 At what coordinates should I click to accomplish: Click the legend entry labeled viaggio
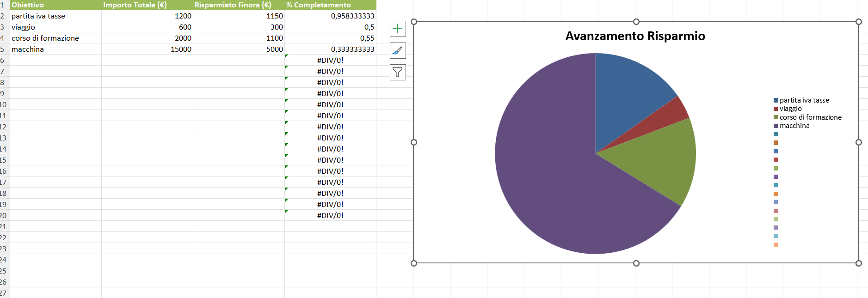pyautogui.click(x=790, y=109)
